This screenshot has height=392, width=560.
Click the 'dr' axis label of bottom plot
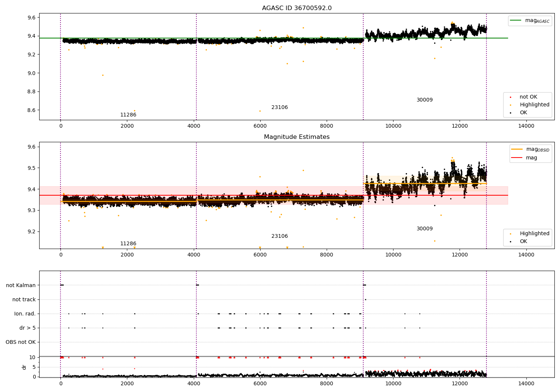24,367
